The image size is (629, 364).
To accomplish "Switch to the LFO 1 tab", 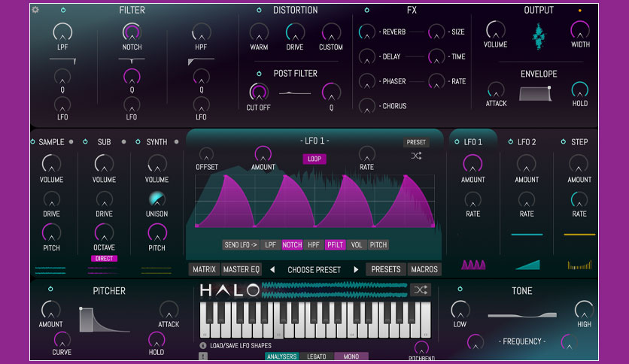I will (473, 142).
